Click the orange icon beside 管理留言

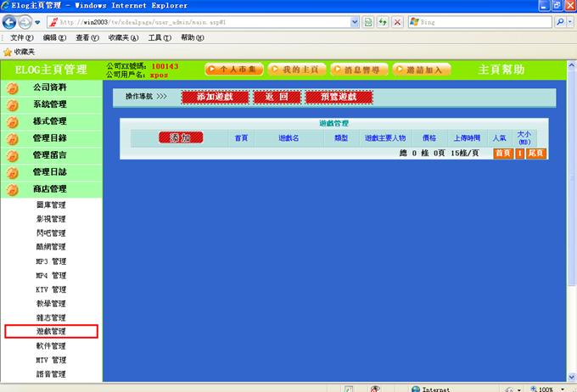click(x=12, y=155)
